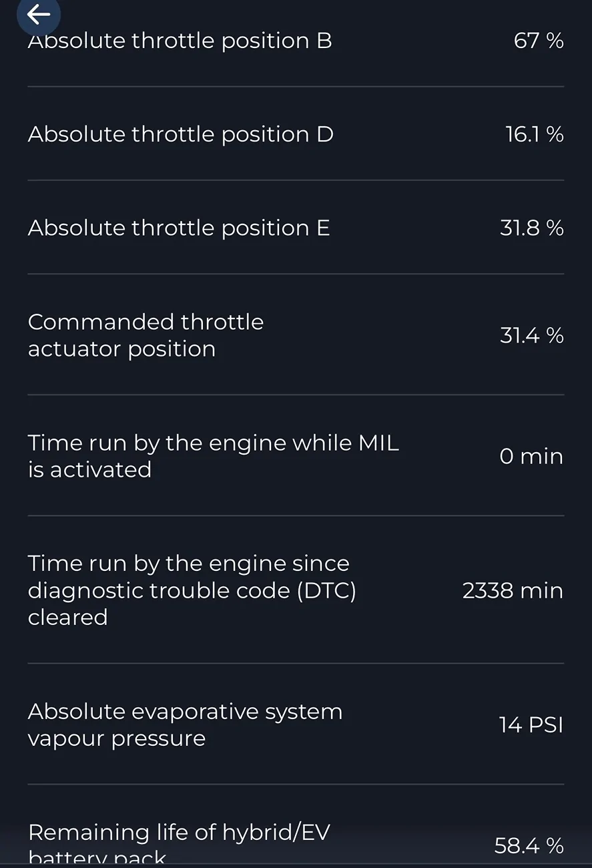Click the 14 PSI value

pos(531,725)
